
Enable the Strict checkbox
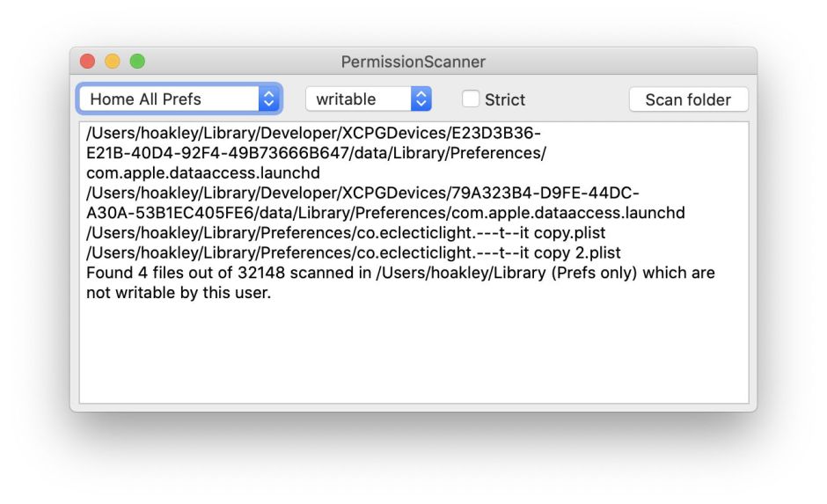472,99
